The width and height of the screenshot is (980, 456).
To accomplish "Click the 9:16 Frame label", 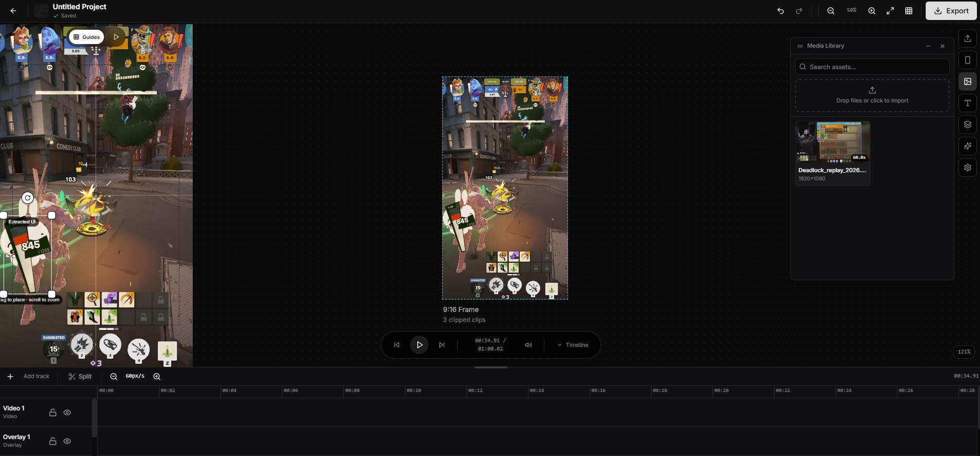I will (x=461, y=309).
